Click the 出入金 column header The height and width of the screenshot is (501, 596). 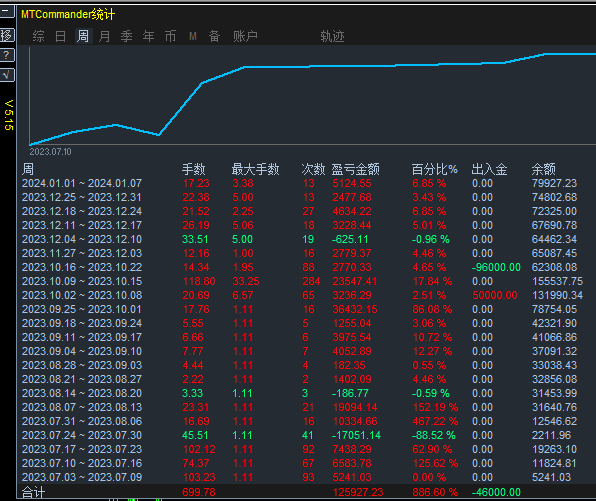489,169
